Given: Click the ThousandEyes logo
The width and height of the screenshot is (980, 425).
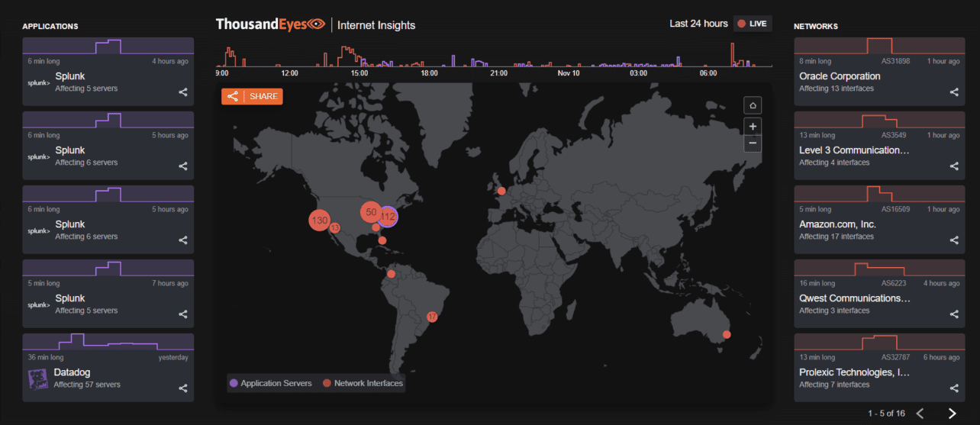Looking at the screenshot, I should coord(271,24).
